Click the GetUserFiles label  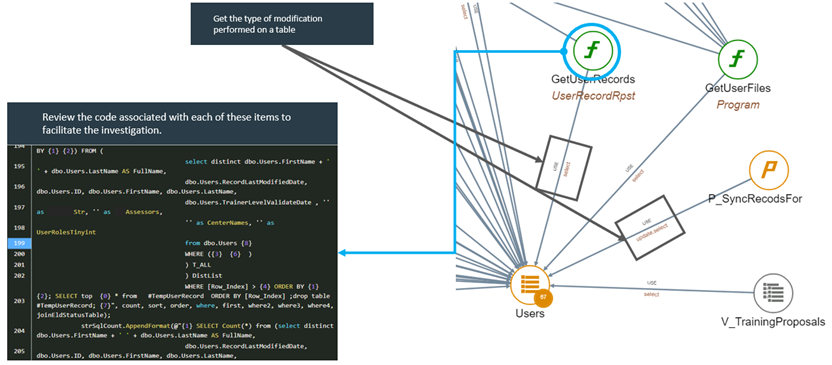pos(738,88)
